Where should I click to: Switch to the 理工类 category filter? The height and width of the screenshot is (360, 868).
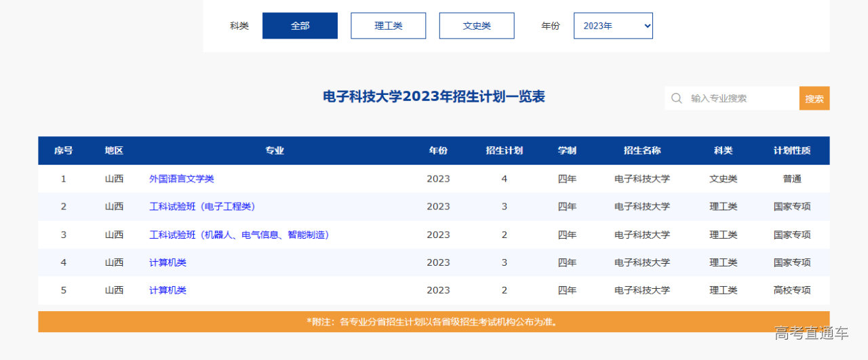[388, 26]
